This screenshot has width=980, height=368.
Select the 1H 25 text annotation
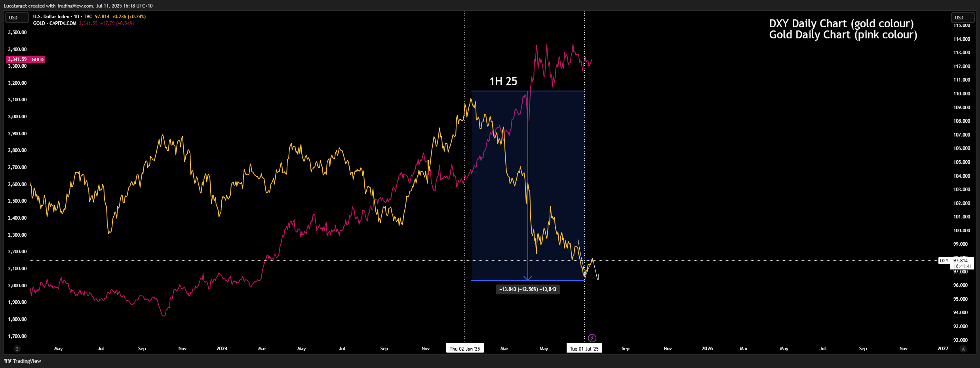tap(503, 81)
